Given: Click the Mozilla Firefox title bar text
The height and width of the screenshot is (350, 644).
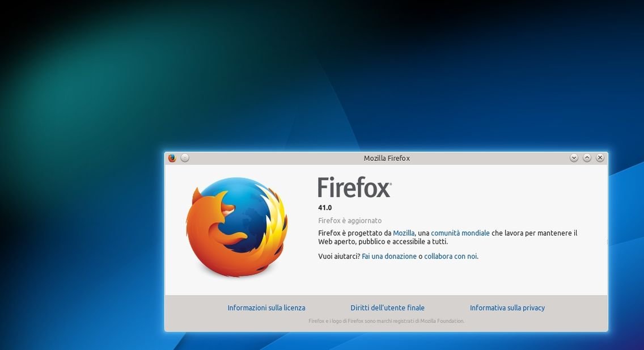Looking at the screenshot, I should click(387, 158).
